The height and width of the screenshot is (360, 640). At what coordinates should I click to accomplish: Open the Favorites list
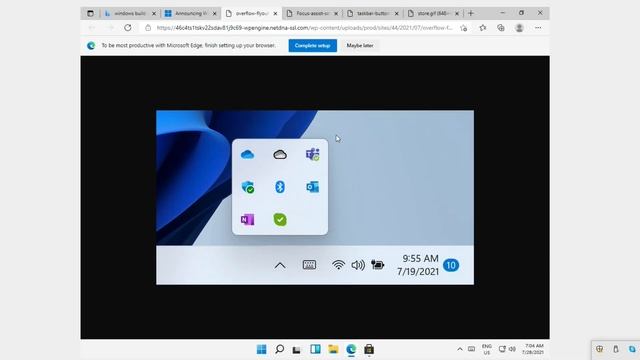pos(483,28)
